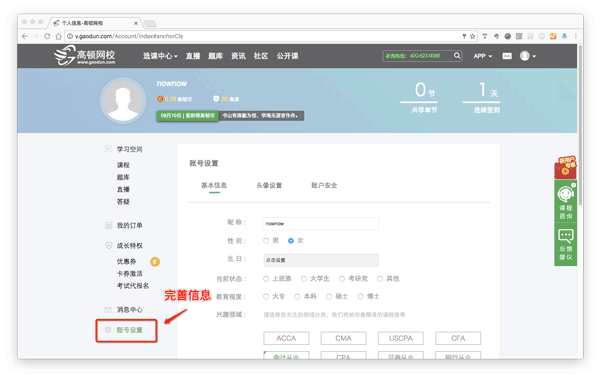Open the 课程咨询 headset widget
This screenshot has width=600, height=379.
(x=566, y=202)
